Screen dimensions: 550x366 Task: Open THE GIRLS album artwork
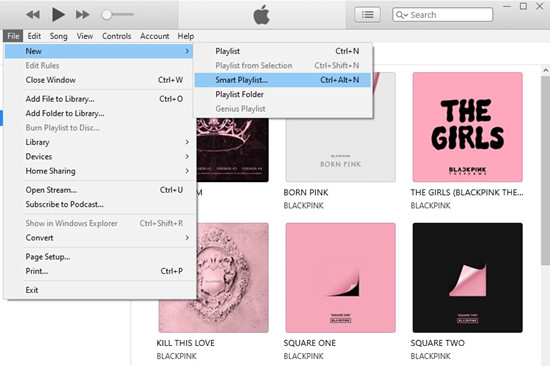(x=468, y=127)
